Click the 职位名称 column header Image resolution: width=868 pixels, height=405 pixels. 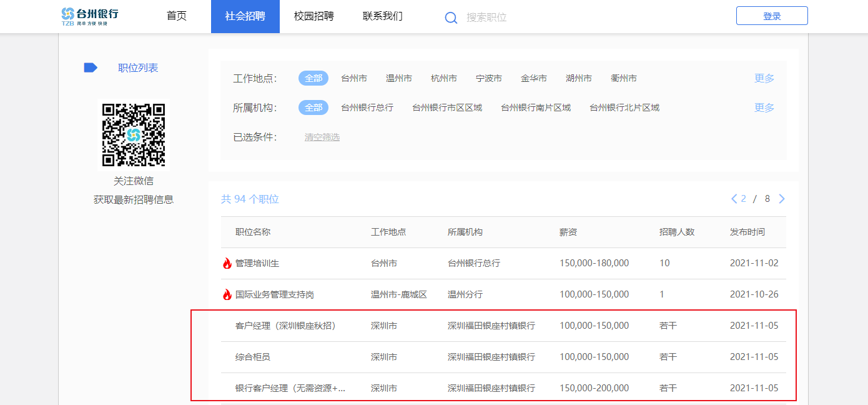coord(253,232)
